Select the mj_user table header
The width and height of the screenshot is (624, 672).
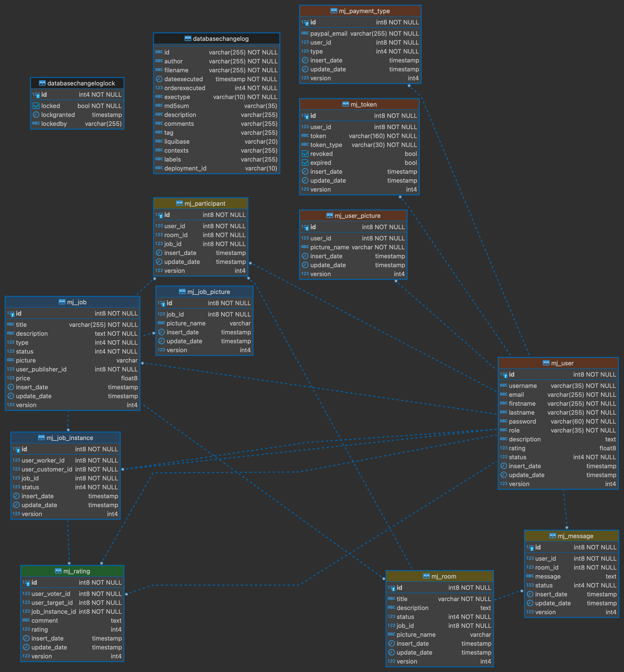(x=558, y=363)
